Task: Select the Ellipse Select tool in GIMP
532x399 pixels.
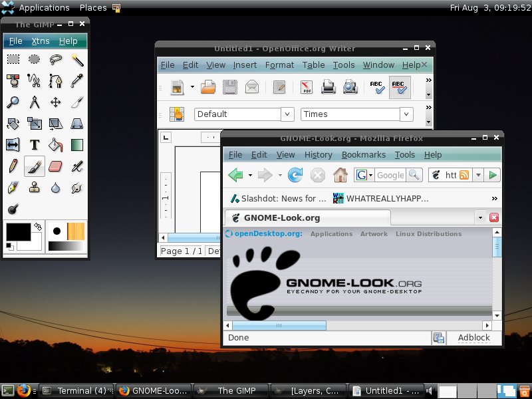Action: [x=35, y=59]
